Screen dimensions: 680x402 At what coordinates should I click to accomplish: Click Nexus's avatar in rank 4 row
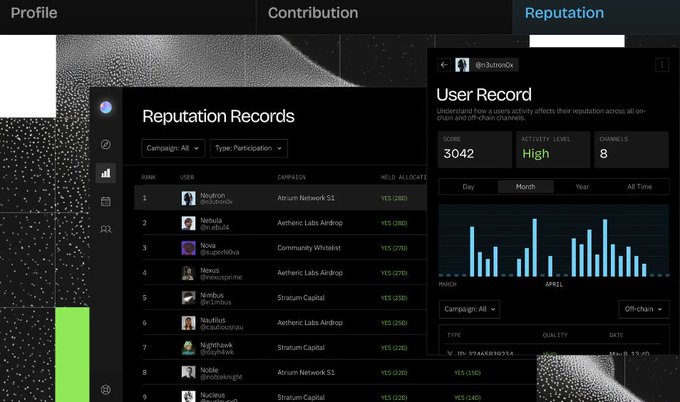188,273
